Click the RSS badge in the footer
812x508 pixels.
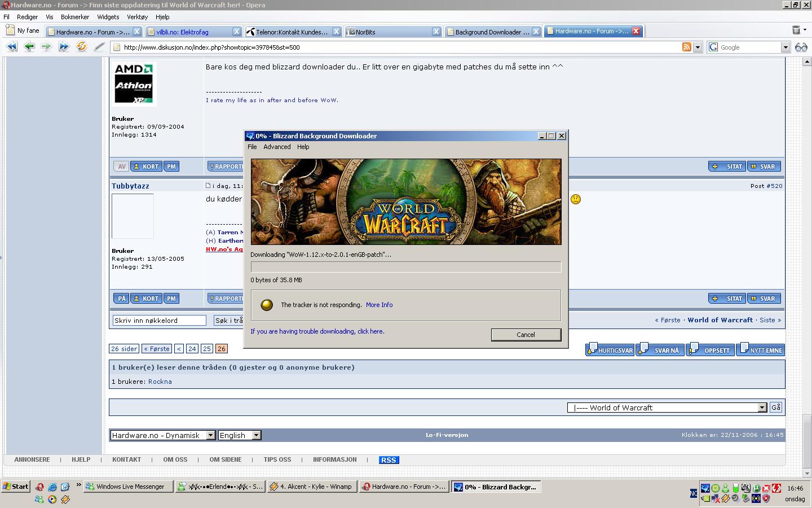(x=389, y=460)
